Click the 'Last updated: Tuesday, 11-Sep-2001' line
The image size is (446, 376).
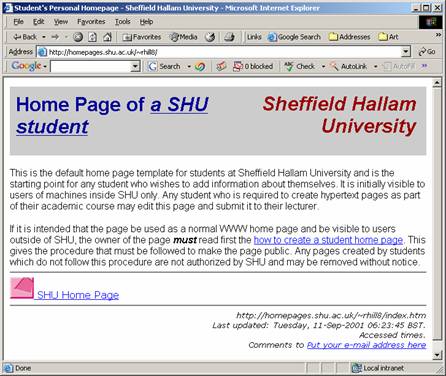point(319,325)
